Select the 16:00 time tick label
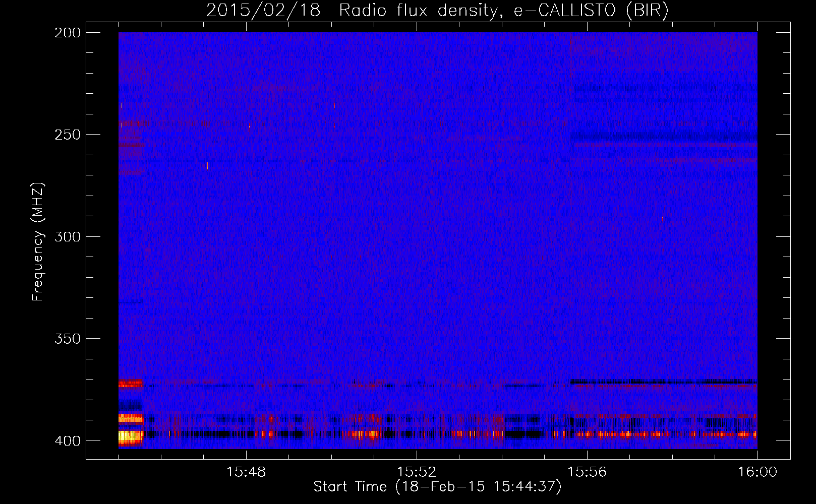This screenshot has width=816, height=504. [x=757, y=472]
